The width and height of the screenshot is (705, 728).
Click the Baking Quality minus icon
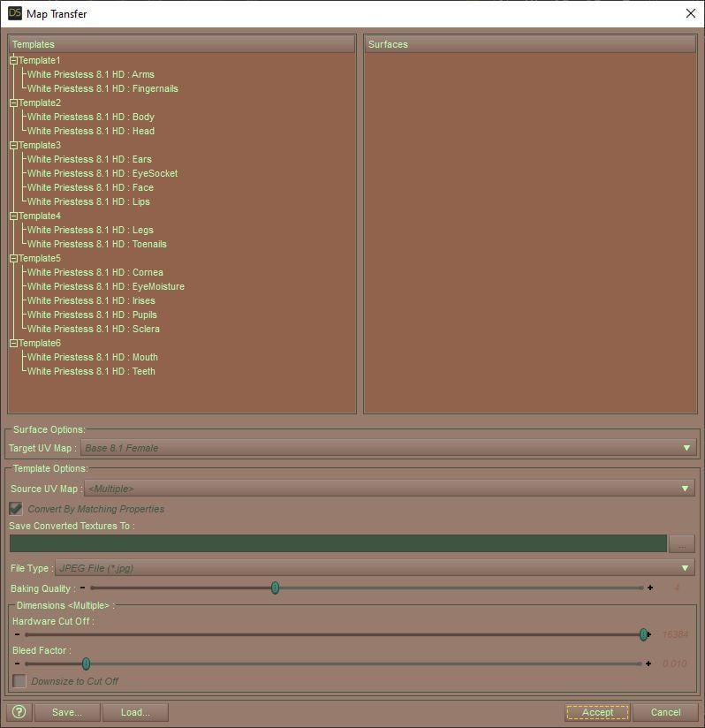[x=82, y=588]
